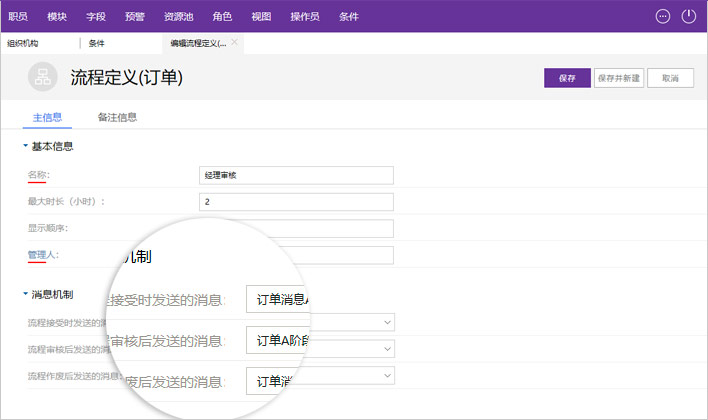Click the purple 保存 button
Viewport: 708px width, 420px height.
567,78
